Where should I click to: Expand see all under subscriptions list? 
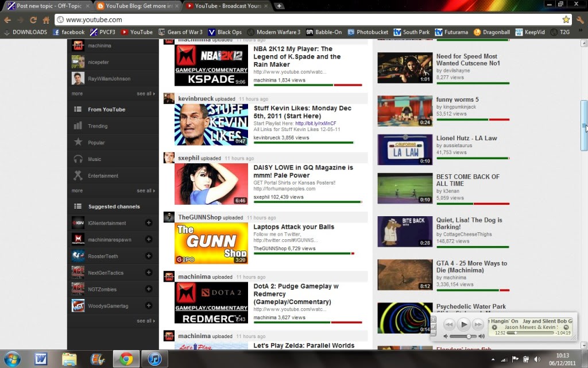coord(145,94)
